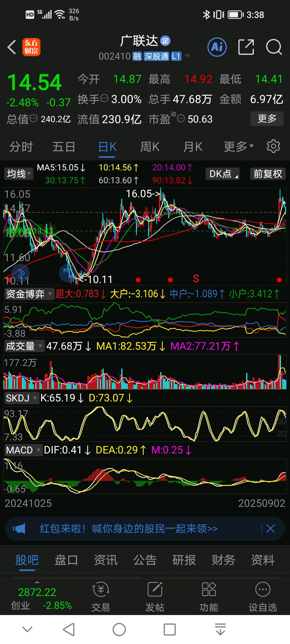The width and height of the screenshot is (290, 644).
Task: Open the 交易 trade icon
Action: (101, 597)
